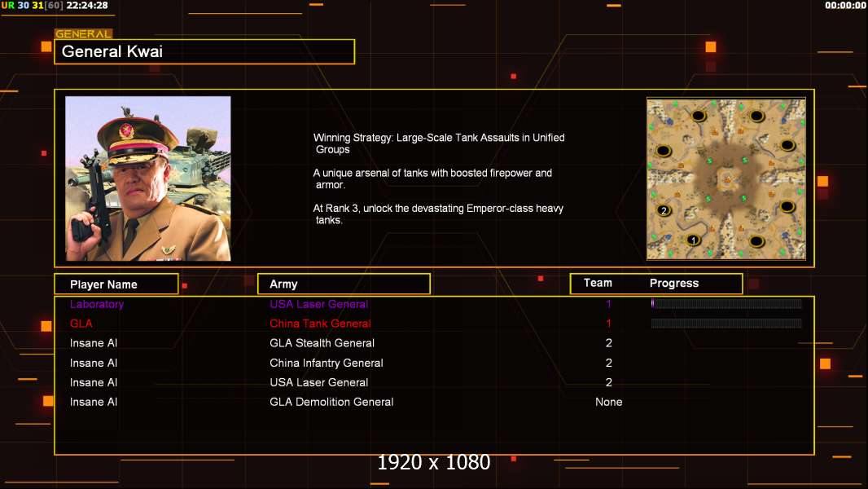Click the 00:00:00 game timer

[844, 6]
